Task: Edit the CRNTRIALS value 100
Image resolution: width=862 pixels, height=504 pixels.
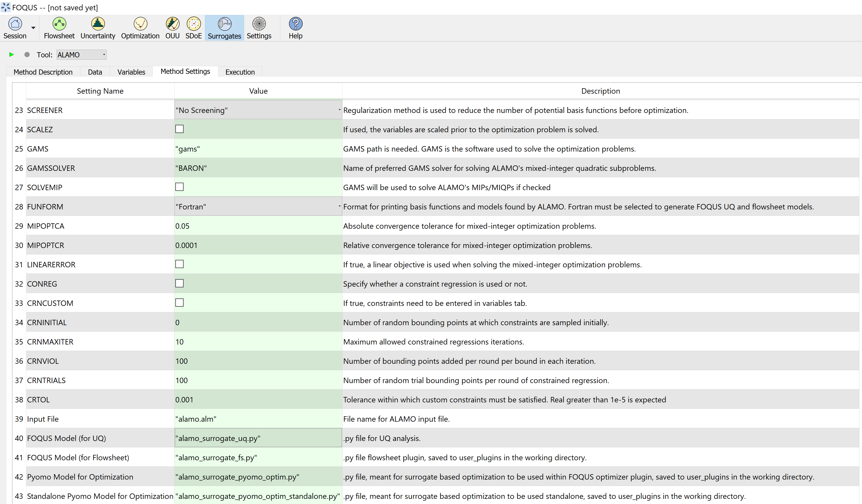Action: 258,380
